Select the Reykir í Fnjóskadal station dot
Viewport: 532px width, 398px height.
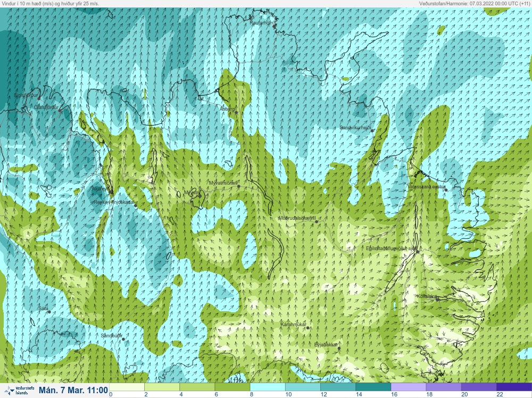[x=136, y=205]
